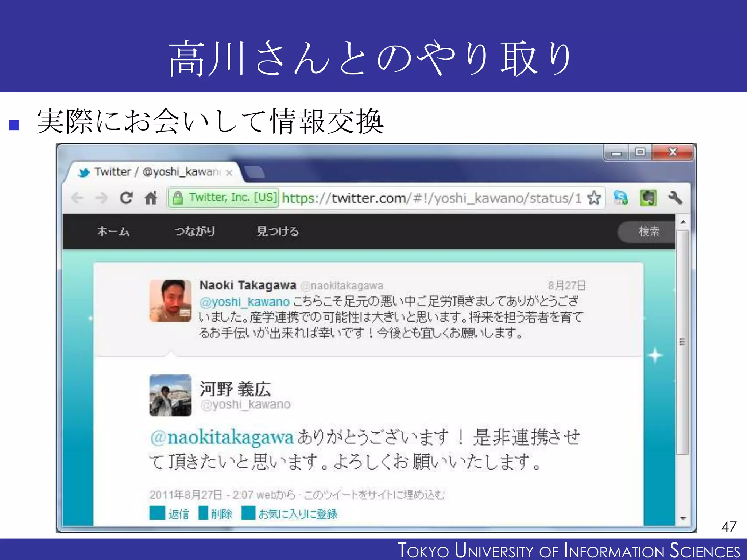The width and height of the screenshot is (747, 560).
Task: Bookmark page with the star icon
Action: [x=594, y=198]
